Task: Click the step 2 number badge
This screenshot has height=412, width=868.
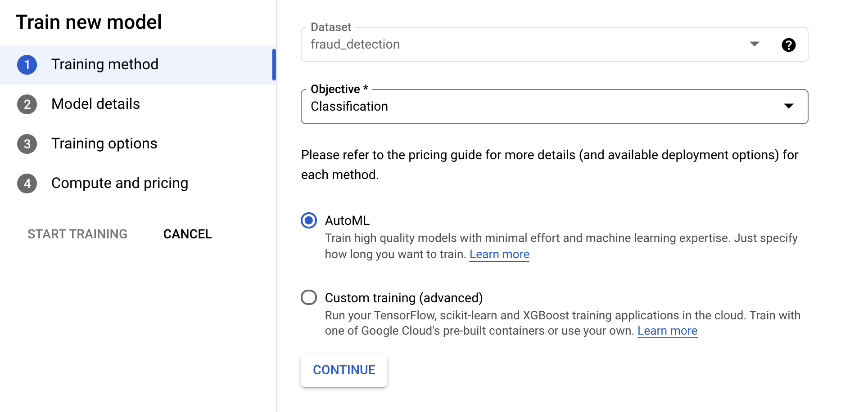Action: tap(27, 104)
